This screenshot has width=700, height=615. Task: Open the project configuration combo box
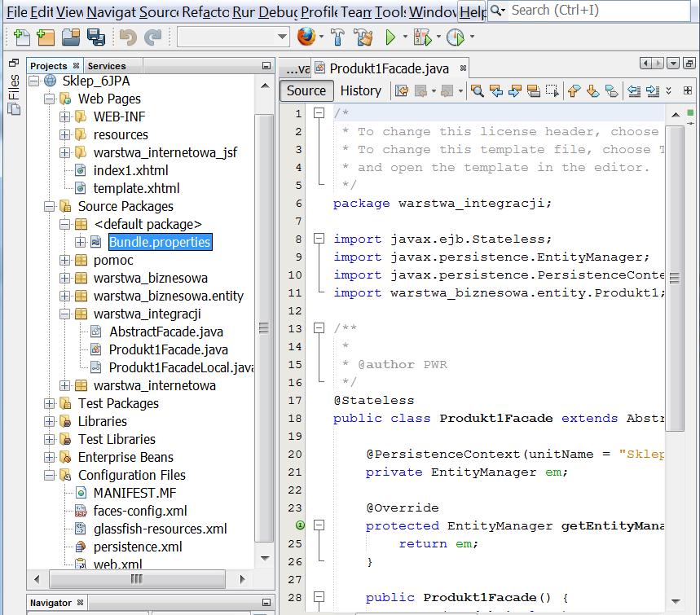click(234, 37)
